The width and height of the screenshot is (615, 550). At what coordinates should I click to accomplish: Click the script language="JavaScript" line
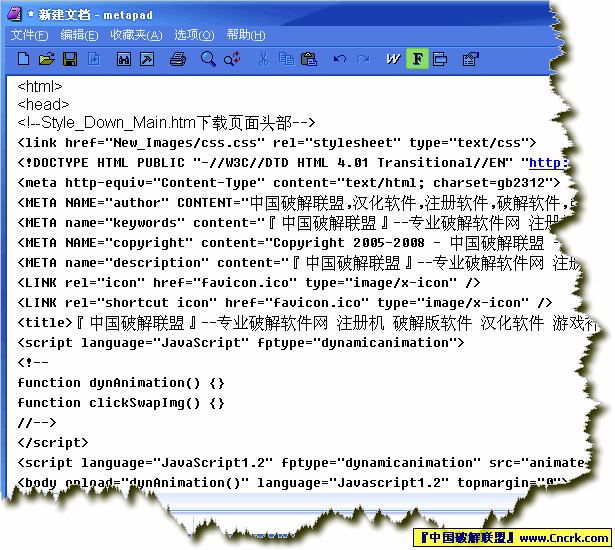coord(241,343)
